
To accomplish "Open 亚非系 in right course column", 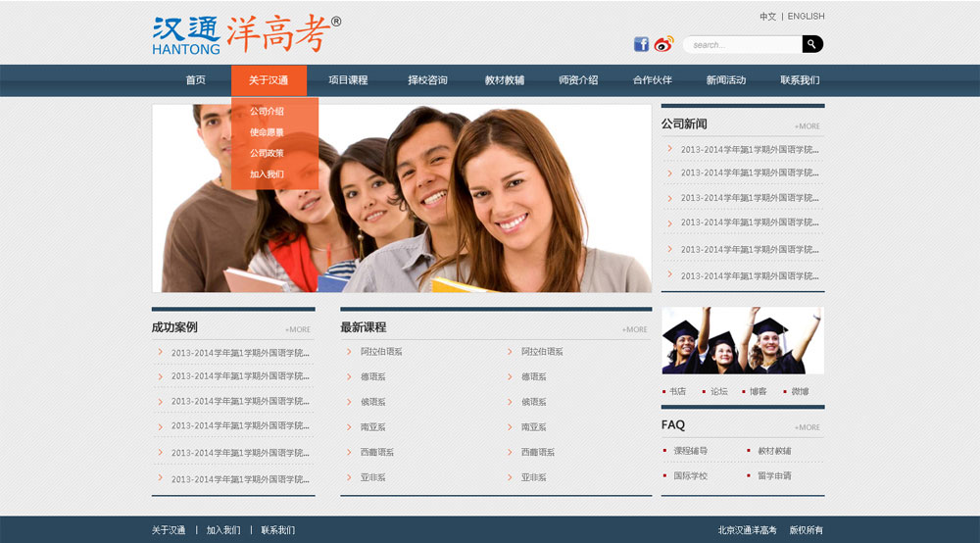I will 534,477.
